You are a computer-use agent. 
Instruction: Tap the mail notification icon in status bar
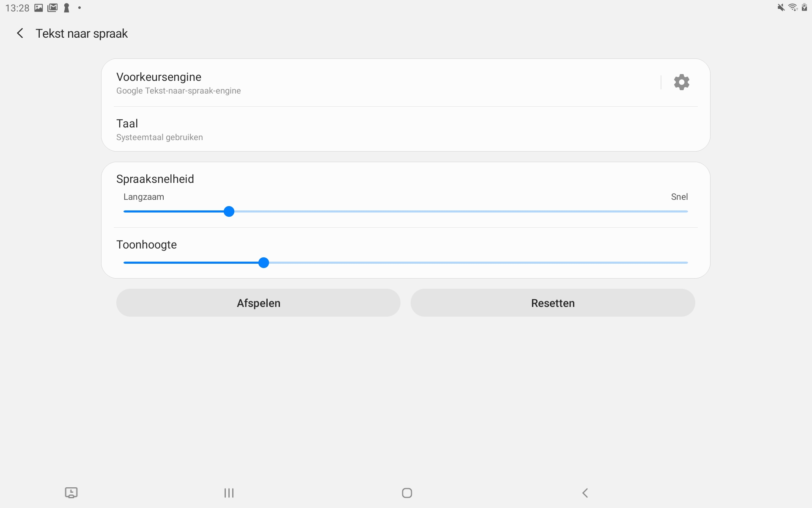pyautogui.click(x=52, y=8)
